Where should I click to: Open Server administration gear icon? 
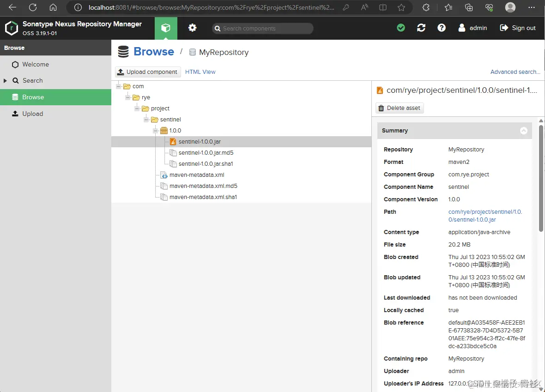coord(192,28)
